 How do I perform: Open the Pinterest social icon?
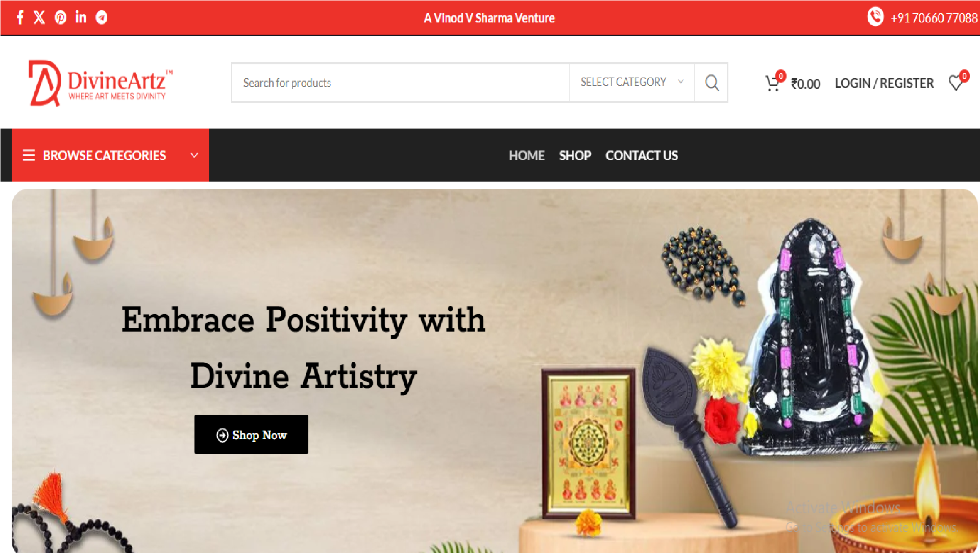point(60,17)
